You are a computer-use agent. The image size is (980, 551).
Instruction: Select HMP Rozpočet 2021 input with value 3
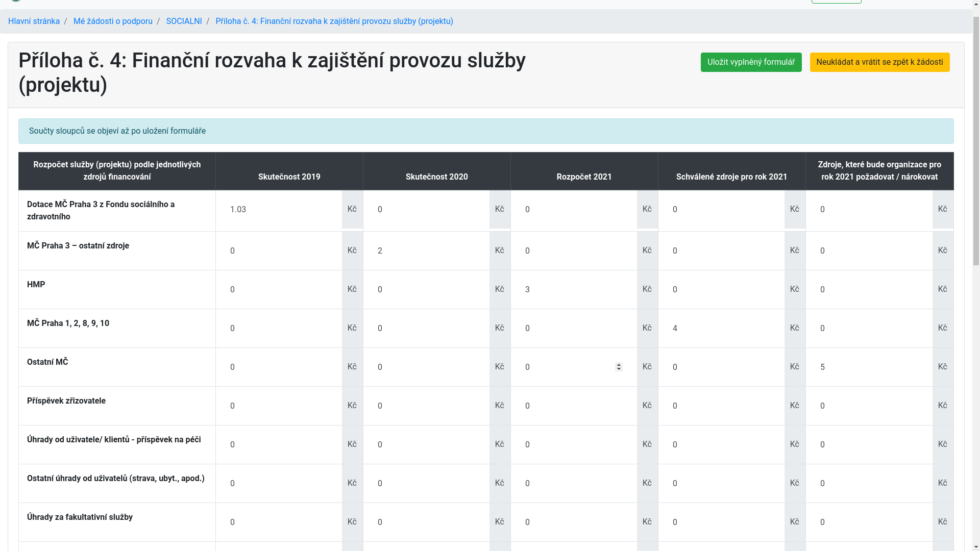tap(574, 290)
